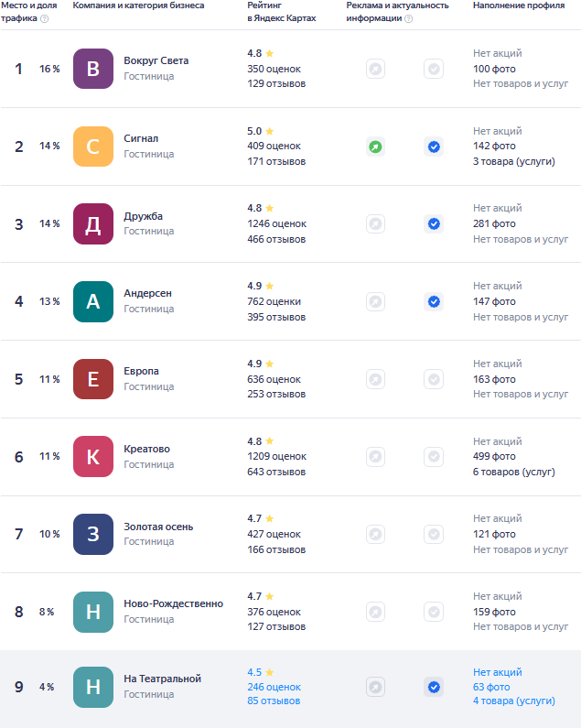581x728 pixels.
Task: Click the blue verified badge for Дружба
Action: tap(434, 223)
